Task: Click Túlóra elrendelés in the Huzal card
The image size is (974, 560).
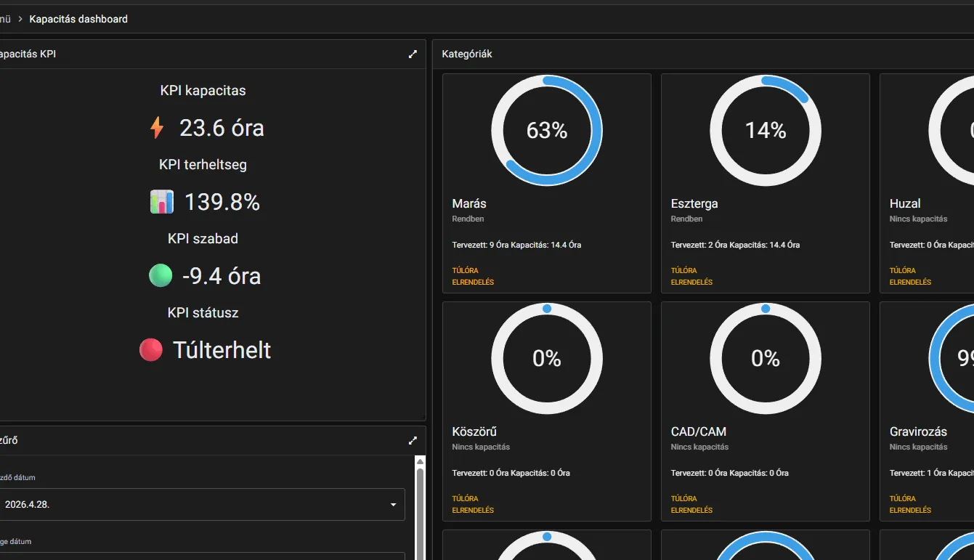Action: click(910, 276)
